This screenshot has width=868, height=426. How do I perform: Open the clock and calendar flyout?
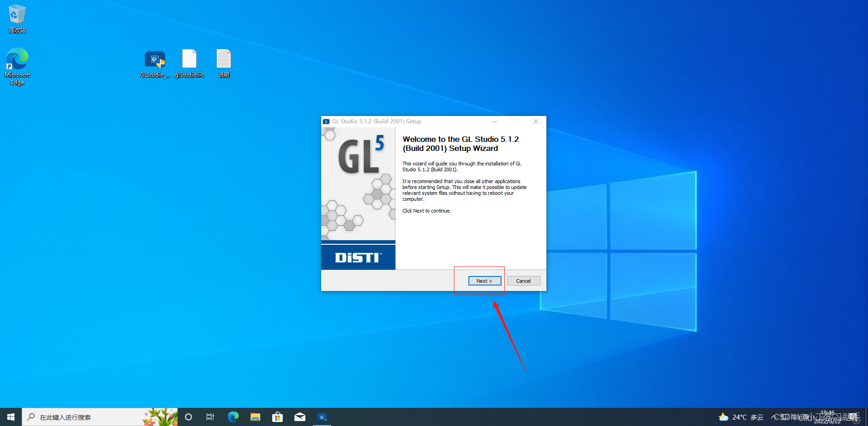(828, 417)
